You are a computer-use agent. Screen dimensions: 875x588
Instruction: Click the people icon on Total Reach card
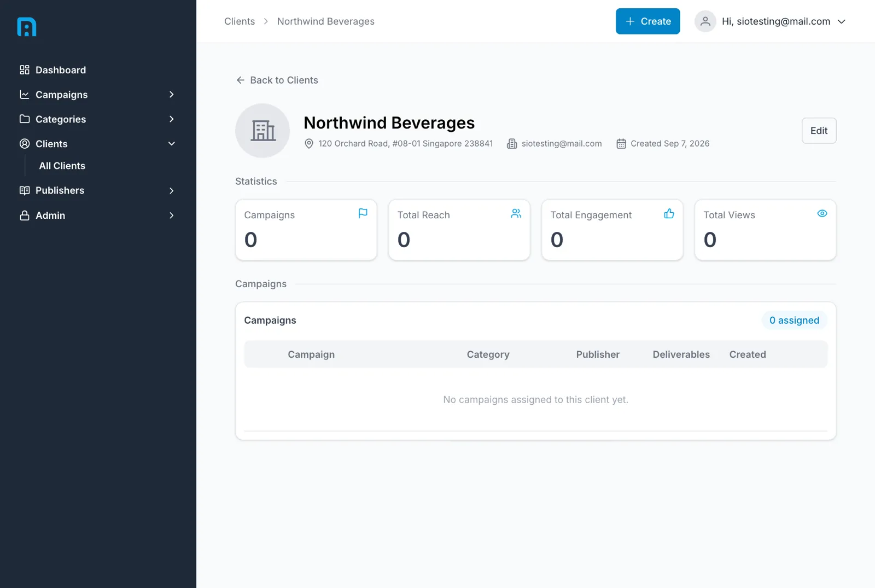(x=516, y=213)
